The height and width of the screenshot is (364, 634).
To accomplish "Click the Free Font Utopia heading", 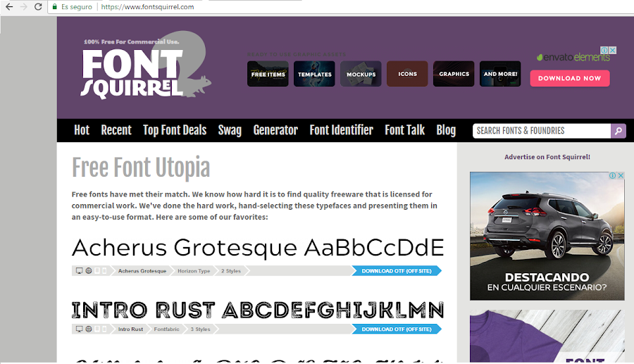I will 141,168.
